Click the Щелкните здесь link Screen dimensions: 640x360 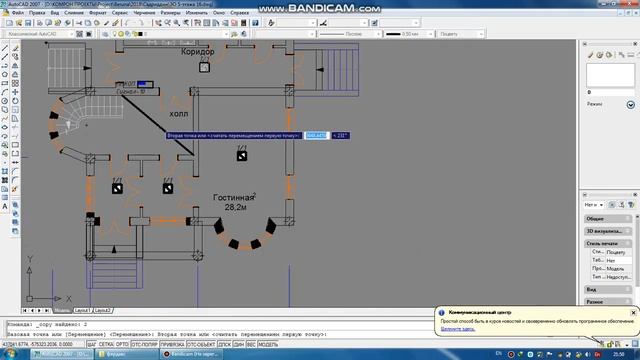tap(458, 329)
